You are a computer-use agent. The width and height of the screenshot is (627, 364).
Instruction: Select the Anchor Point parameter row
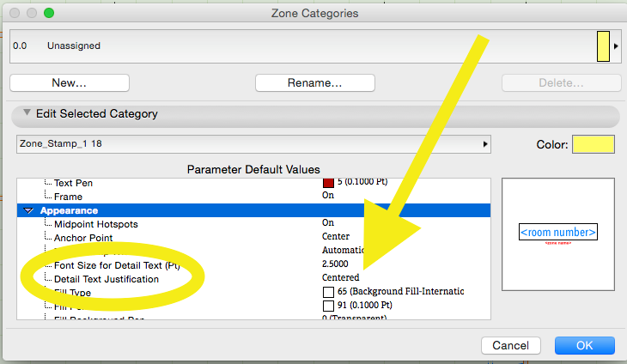click(x=82, y=238)
